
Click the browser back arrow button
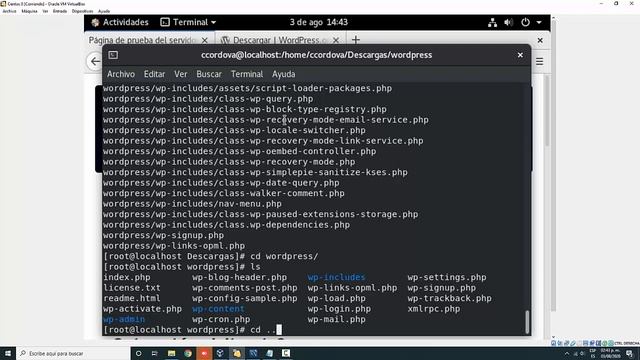tap(95, 61)
